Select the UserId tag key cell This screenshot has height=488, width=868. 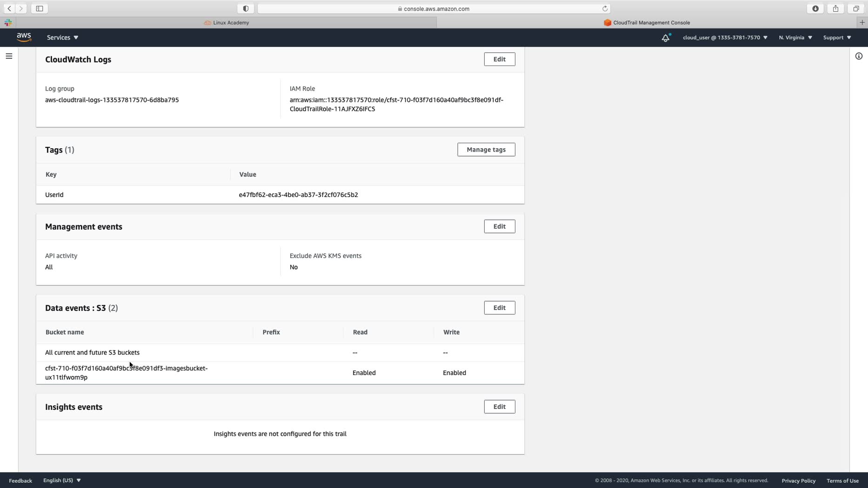click(x=54, y=195)
